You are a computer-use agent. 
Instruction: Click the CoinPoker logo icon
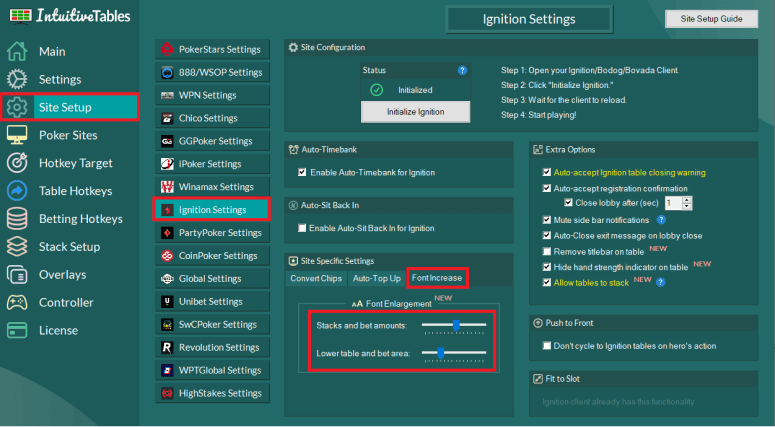167,256
